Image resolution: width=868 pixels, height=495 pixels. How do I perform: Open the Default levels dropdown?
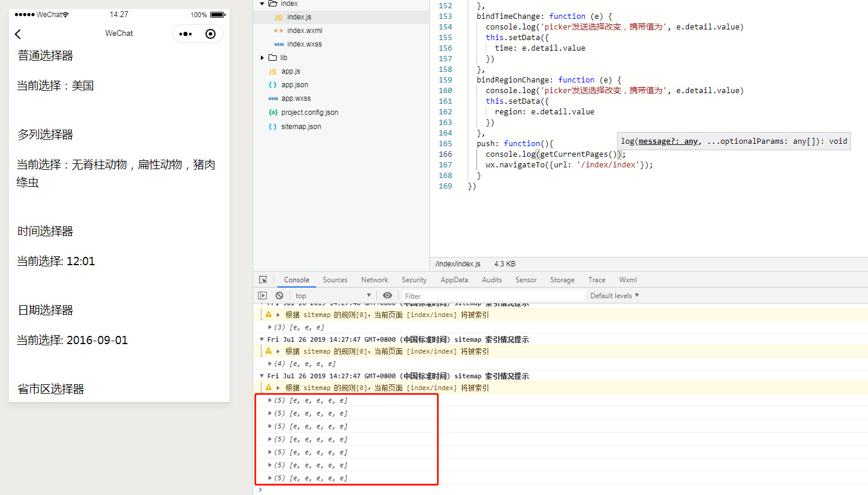[614, 296]
